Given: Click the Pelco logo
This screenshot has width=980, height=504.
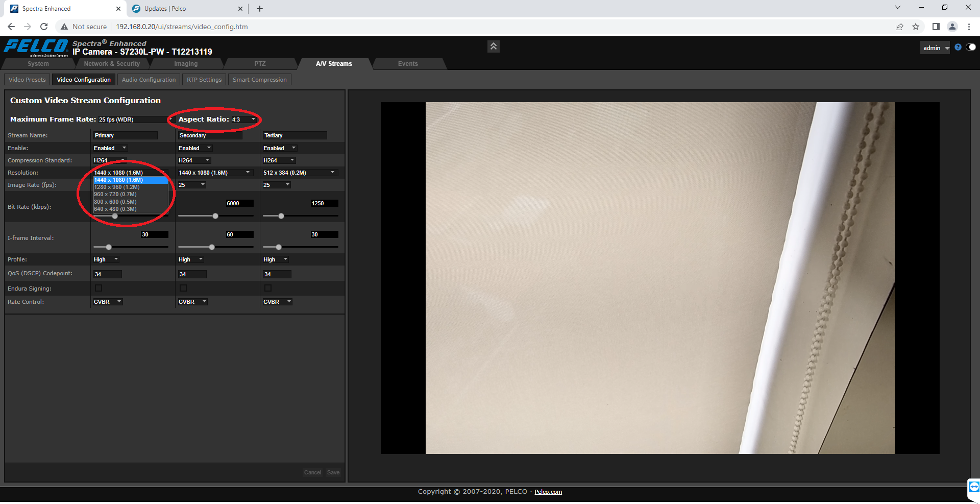Looking at the screenshot, I should (x=36, y=47).
